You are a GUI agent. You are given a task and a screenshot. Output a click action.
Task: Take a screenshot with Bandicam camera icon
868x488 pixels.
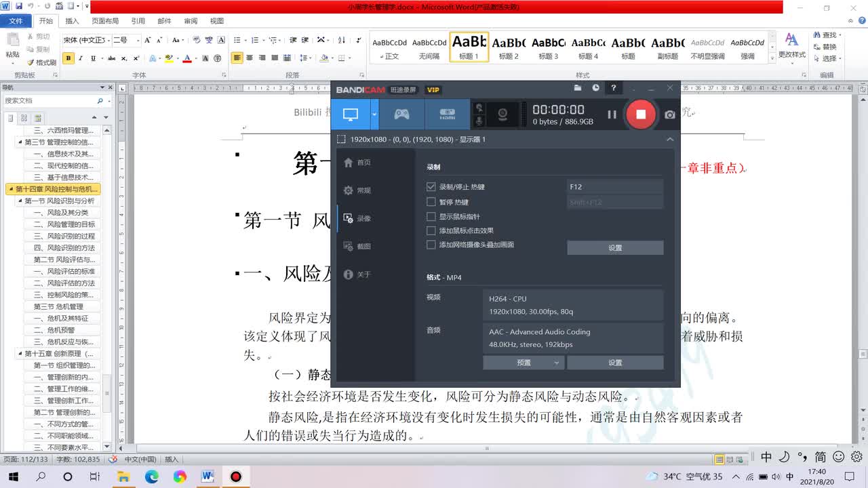(670, 115)
